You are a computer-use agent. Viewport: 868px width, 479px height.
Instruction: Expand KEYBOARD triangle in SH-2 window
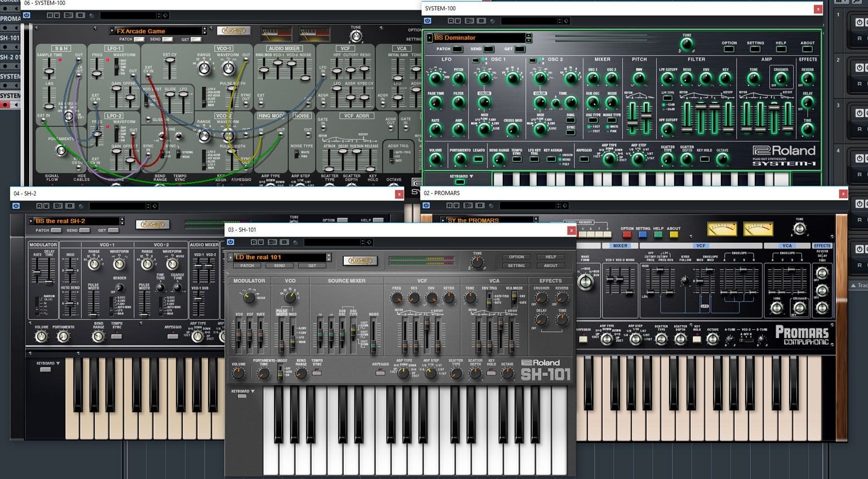coord(58,363)
